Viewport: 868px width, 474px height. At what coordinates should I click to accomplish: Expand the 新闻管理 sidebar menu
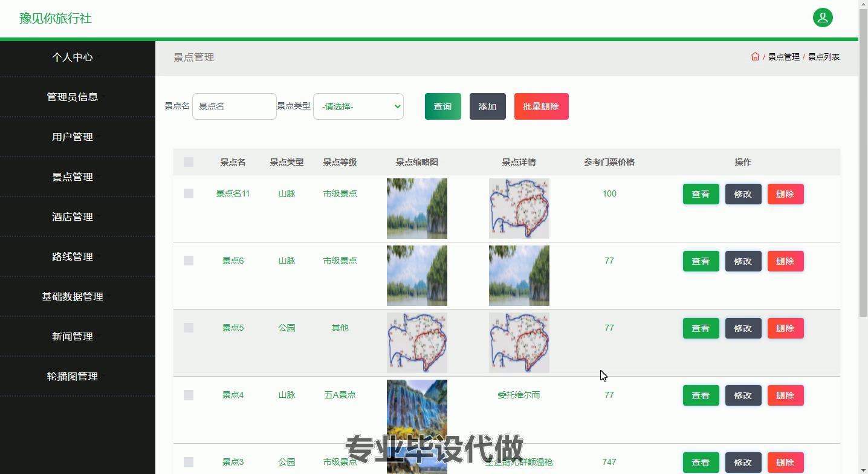pos(77,336)
